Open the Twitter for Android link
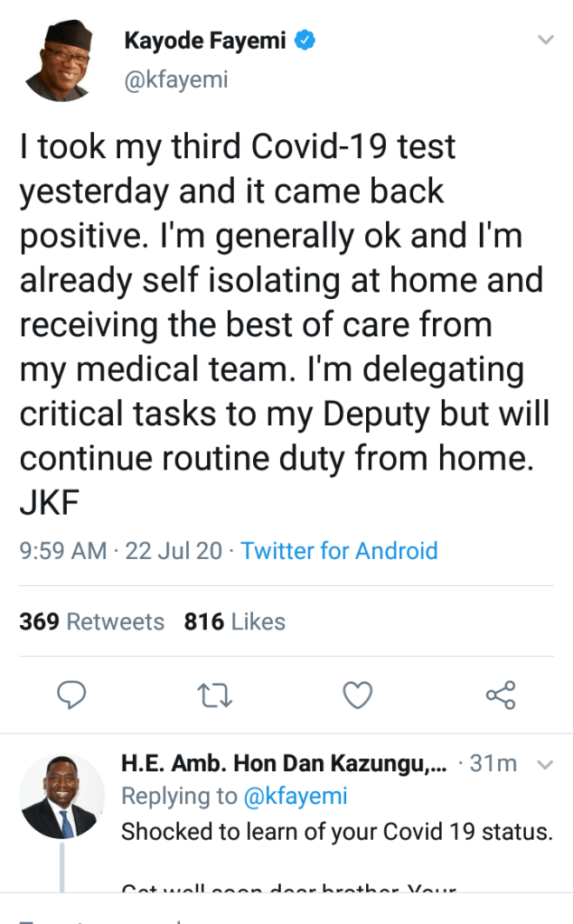 pos(339,551)
